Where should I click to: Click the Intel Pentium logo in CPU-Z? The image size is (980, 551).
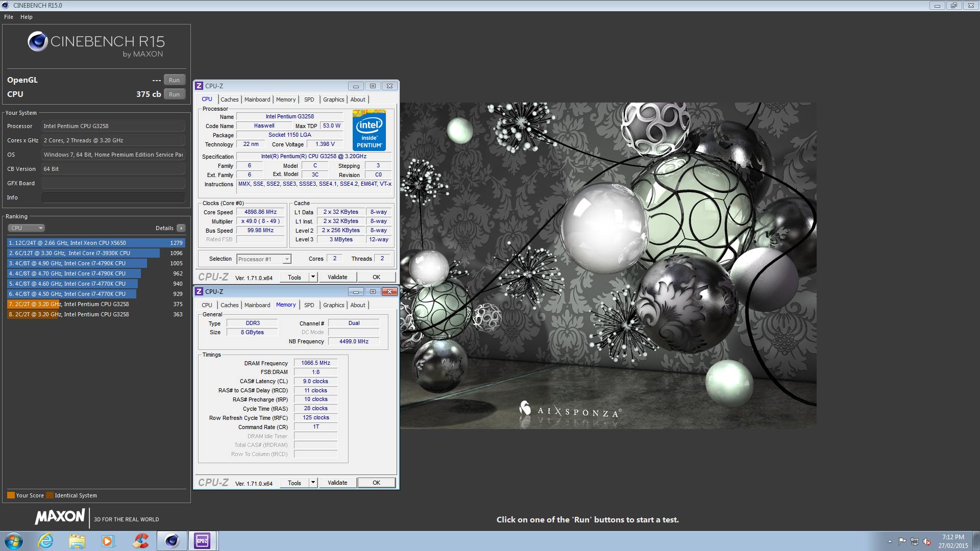369,131
